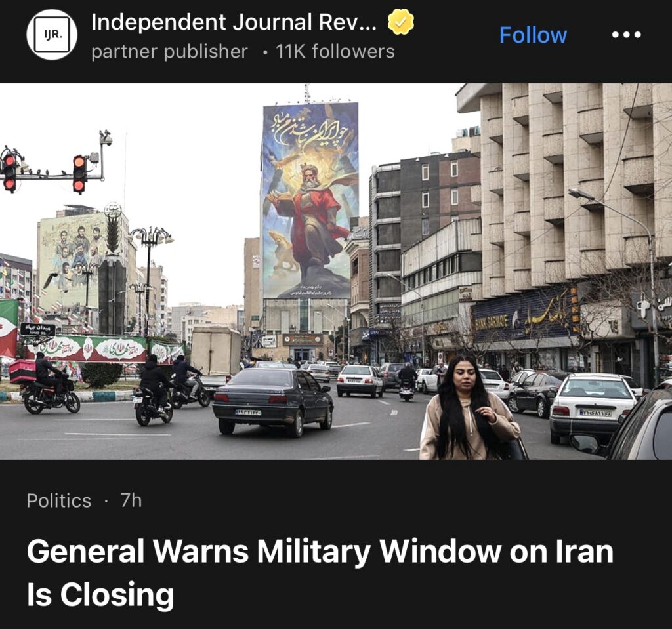Open the IJR publisher logo avatar
Viewport: 672px width, 629px height.
click(52, 35)
